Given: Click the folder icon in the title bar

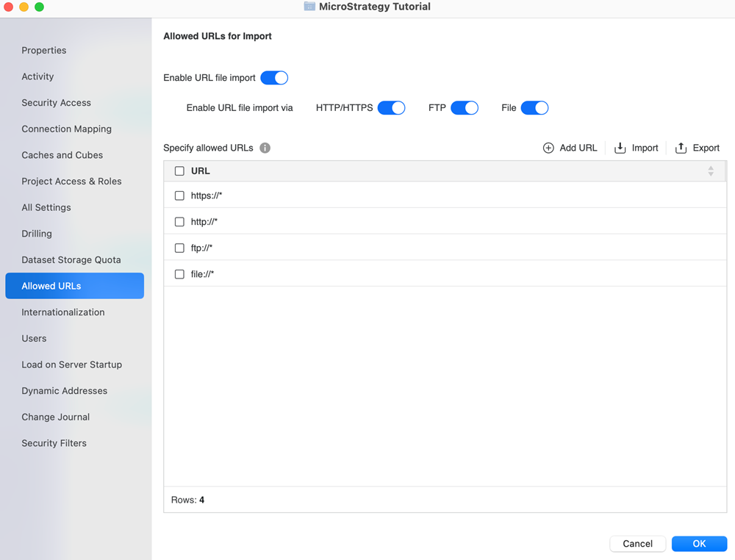Looking at the screenshot, I should coord(309,7).
